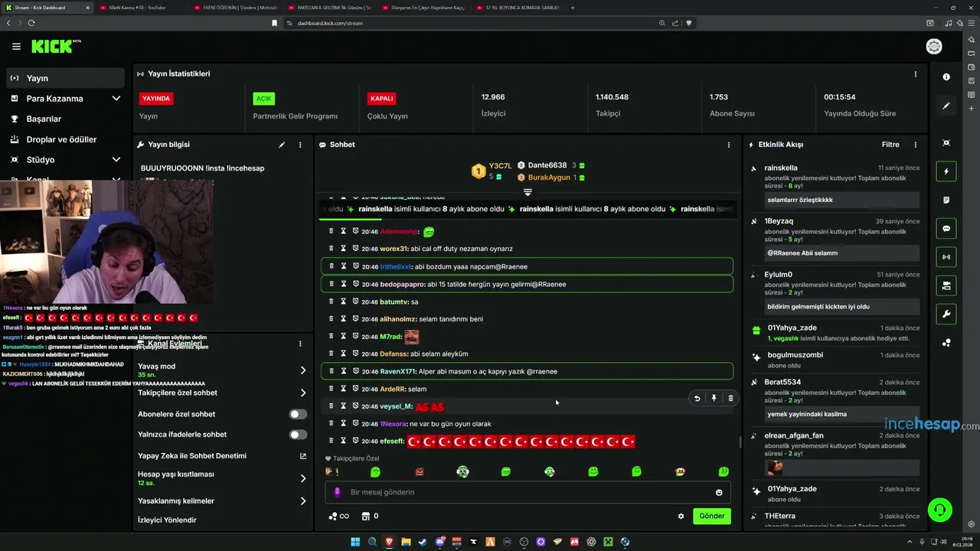Open Steam from the taskbar

click(x=423, y=542)
